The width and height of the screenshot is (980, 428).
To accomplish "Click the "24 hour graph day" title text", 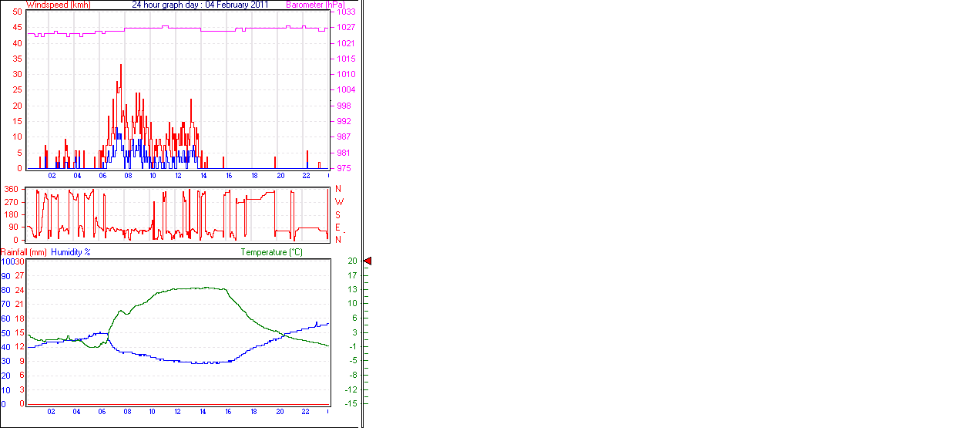I will (x=200, y=5).
